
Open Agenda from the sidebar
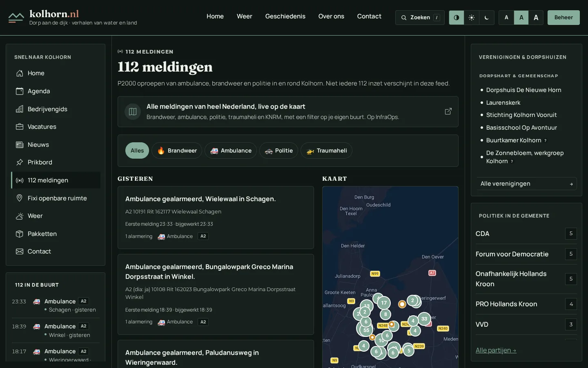coord(56,91)
